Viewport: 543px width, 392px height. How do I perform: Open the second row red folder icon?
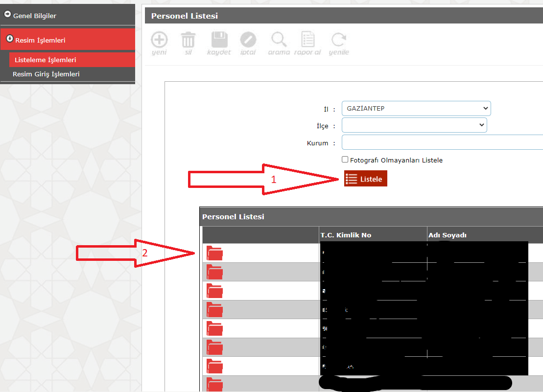coord(214,272)
